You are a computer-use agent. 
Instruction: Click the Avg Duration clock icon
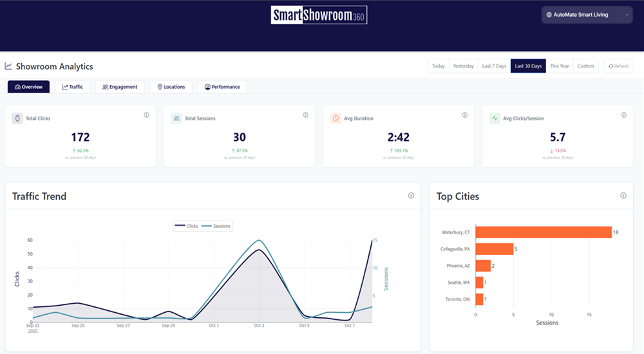point(336,118)
